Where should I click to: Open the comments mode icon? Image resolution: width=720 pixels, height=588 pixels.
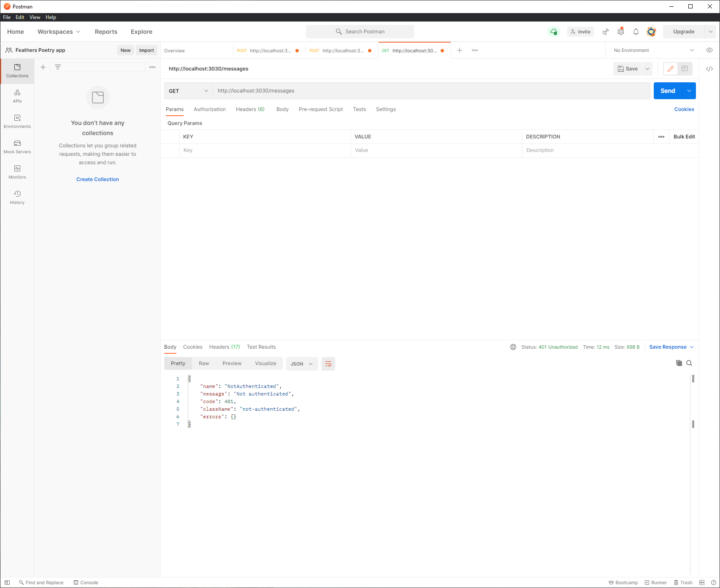685,69
